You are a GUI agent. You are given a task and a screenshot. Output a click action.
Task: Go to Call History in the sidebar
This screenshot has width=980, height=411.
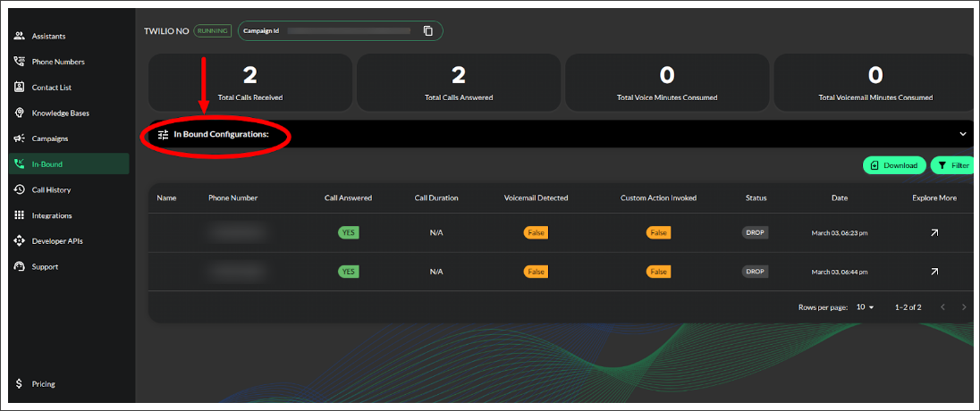[x=51, y=189]
